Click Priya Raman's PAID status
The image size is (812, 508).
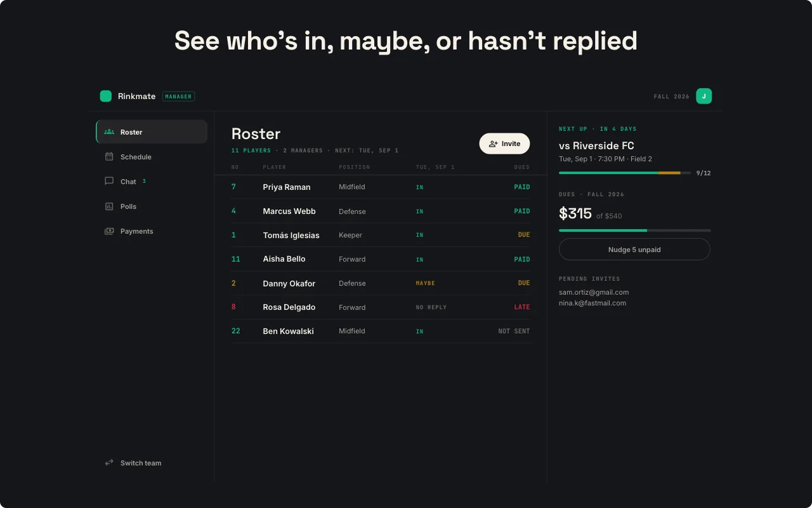click(522, 187)
